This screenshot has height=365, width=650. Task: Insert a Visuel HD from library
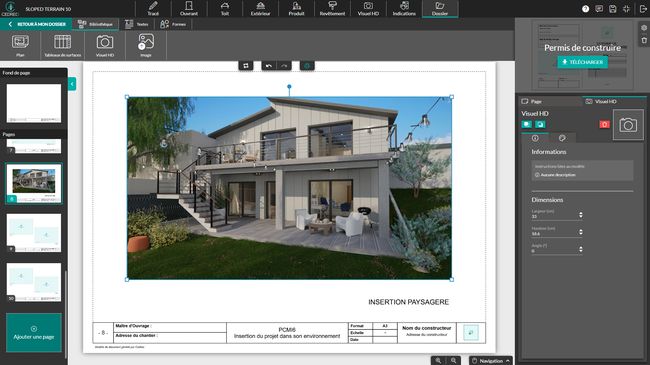tap(105, 45)
